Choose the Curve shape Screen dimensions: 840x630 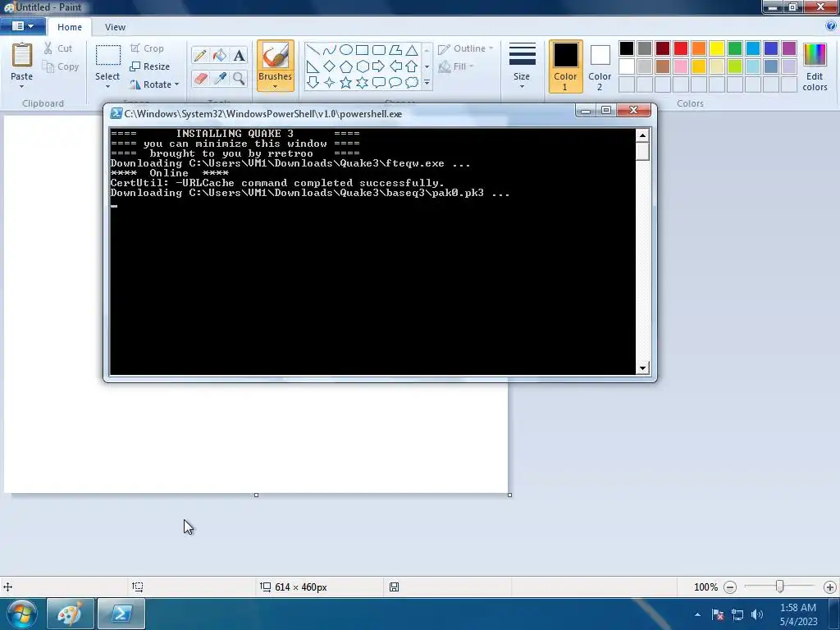330,50
